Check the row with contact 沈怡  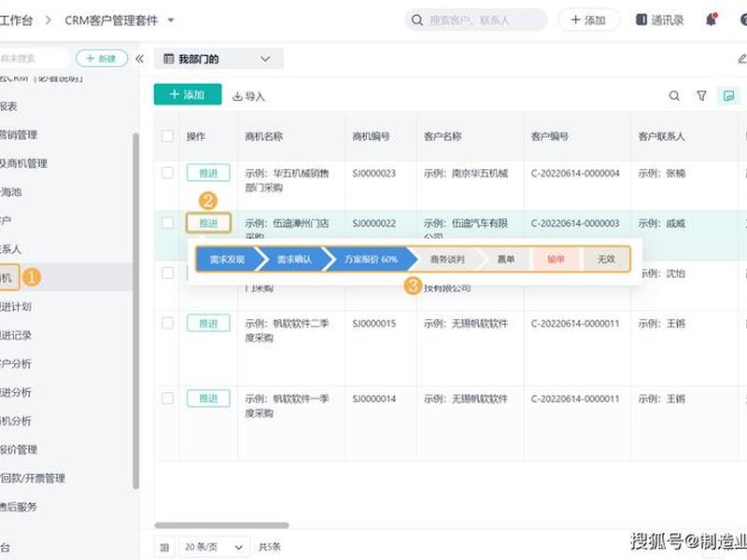point(168,273)
